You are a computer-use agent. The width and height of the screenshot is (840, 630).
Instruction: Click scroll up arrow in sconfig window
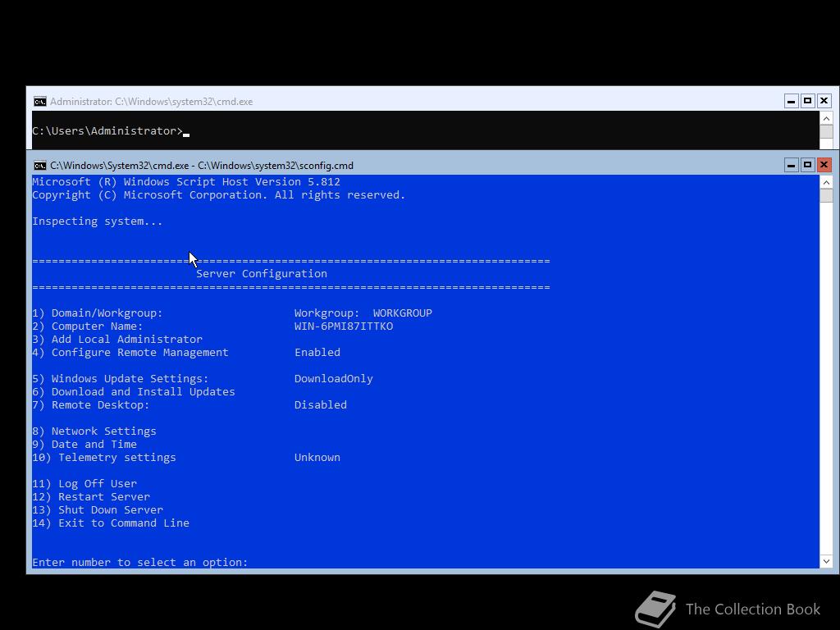tap(826, 183)
